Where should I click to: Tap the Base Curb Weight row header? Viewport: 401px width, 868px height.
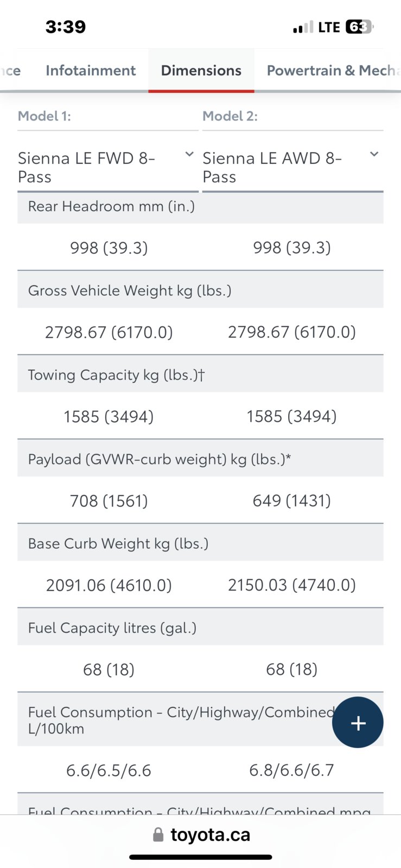click(200, 543)
